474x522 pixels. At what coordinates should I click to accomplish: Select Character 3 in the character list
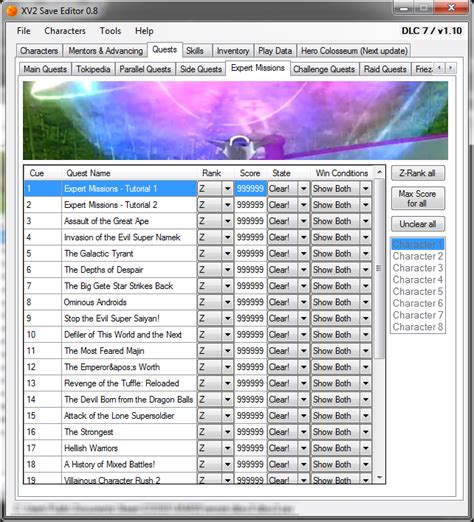417,268
